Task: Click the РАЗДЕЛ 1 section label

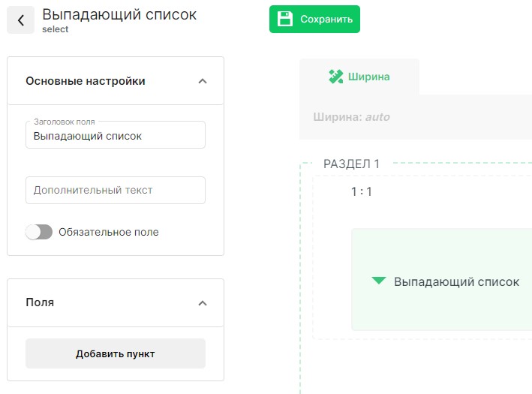Action: tap(351, 164)
